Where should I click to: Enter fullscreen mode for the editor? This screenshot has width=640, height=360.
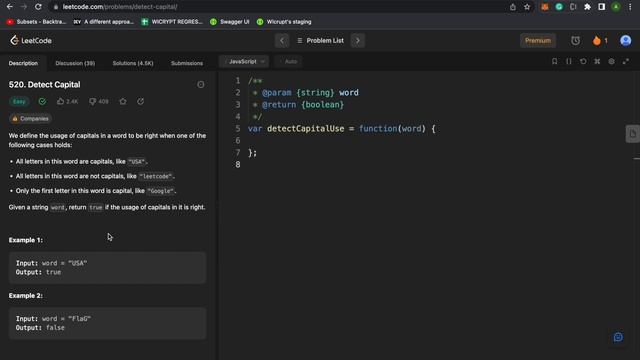coord(626,61)
